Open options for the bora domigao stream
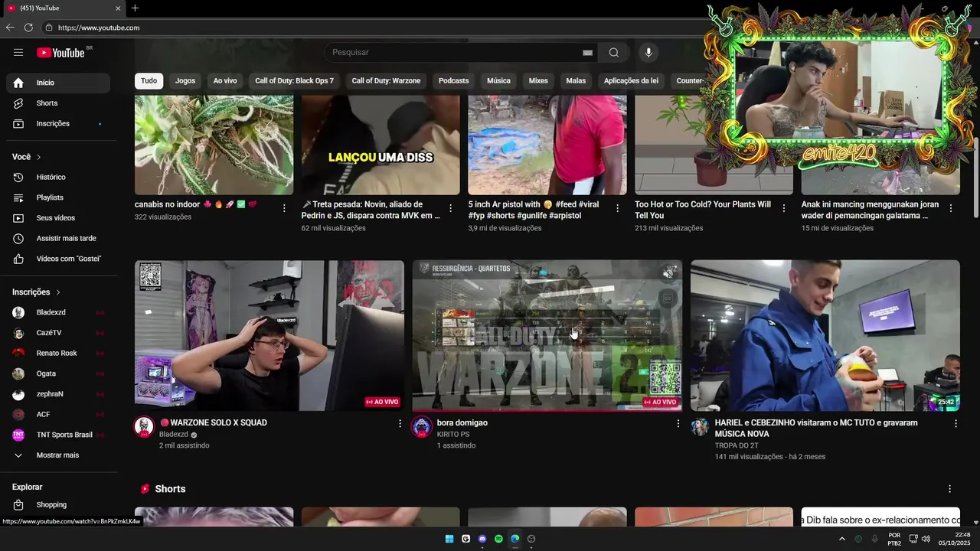Viewport: 980px width, 551px height. pos(678,423)
